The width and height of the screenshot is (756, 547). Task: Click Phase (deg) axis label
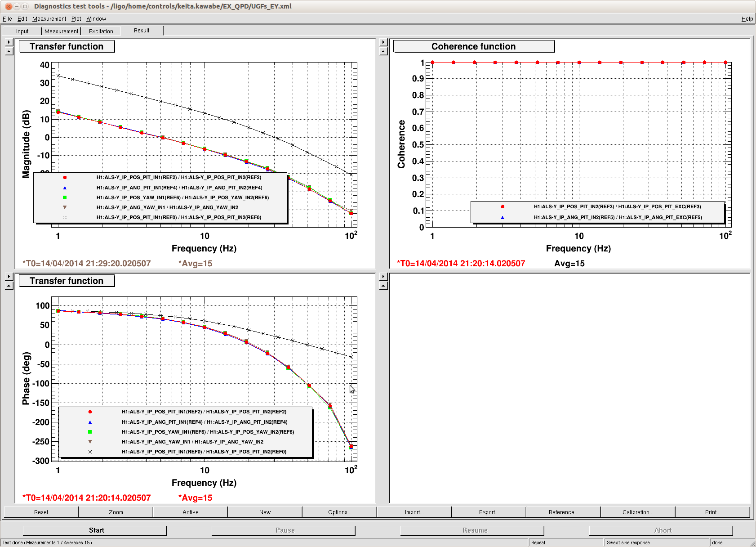[x=26, y=378]
